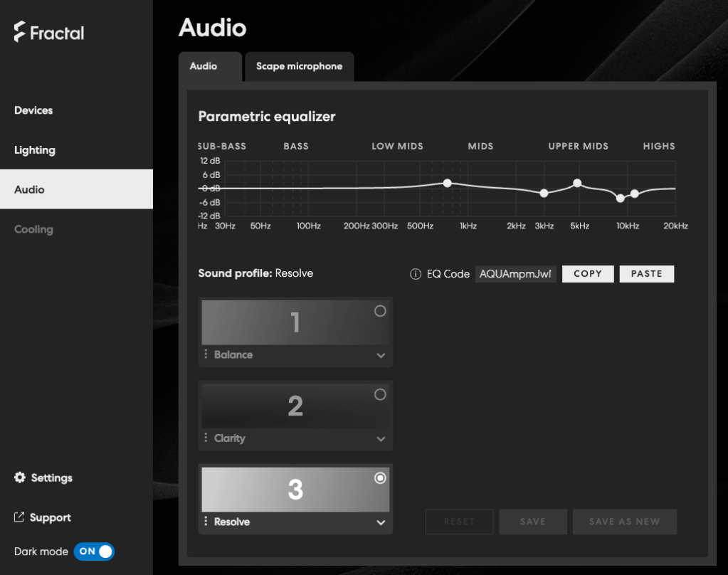Toggle the Dark mode switch
Viewport: 728px width, 575px height.
pyautogui.click(x=94, y=552)
